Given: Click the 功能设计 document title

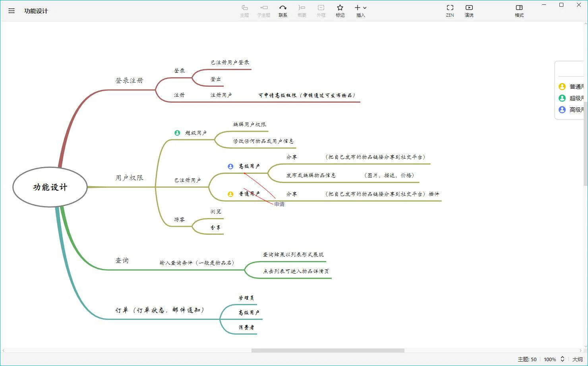Looking at the screenshot, I should point(36,11).
